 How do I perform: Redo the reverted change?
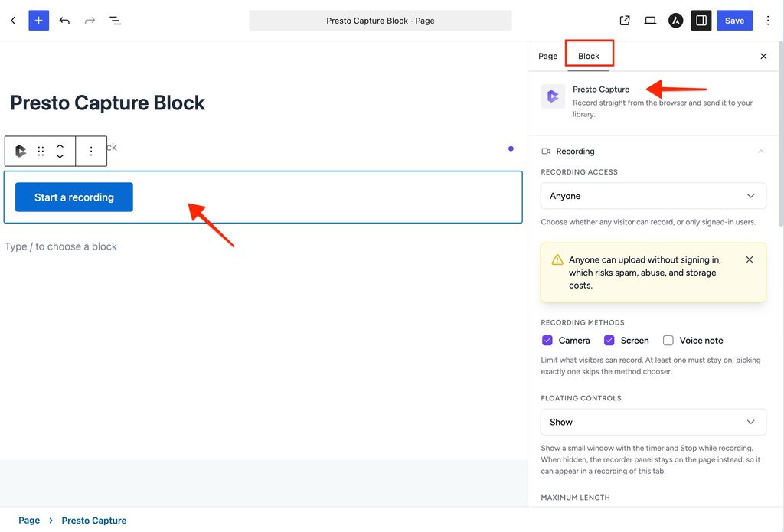click(90, 21)
